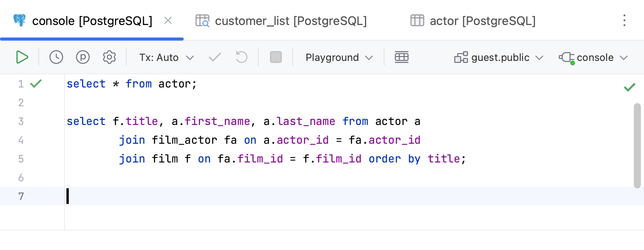644x250 pixels.
Task: Click the View Parameters (P) icon
Action: [83, 57]
